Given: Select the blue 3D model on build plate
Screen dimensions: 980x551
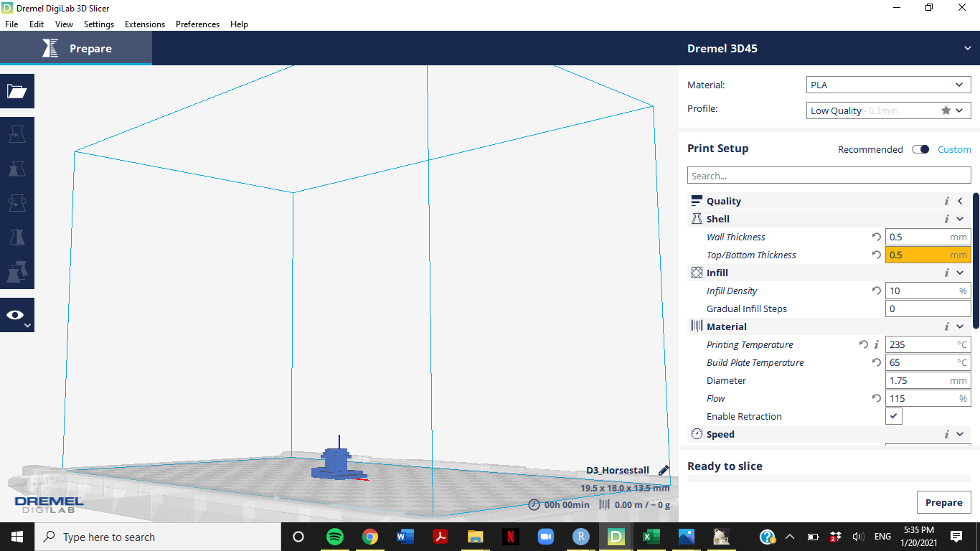Looking at the screenshot, I should pos(336,463).
